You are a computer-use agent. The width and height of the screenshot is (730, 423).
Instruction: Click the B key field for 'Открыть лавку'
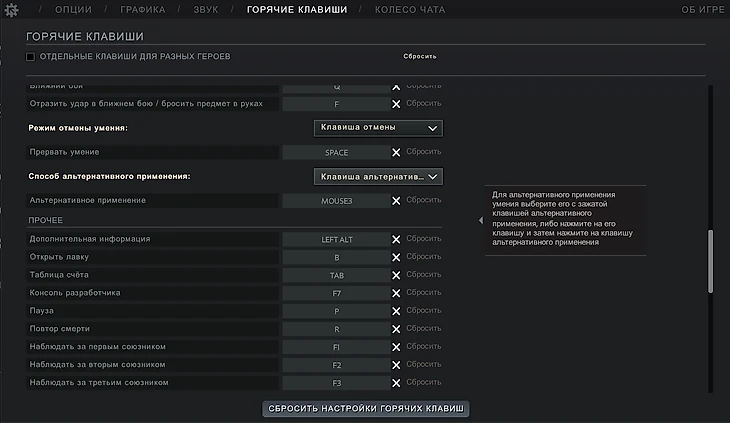click(336, 257)
